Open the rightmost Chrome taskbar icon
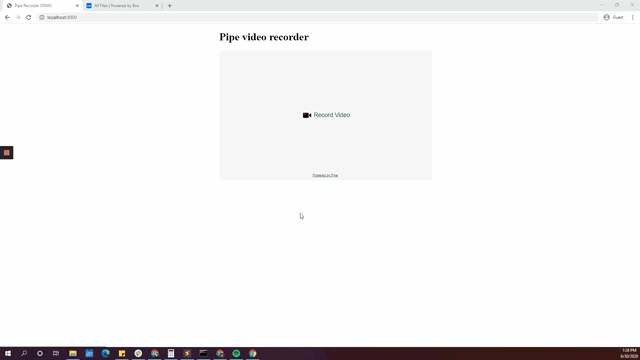 [x=252, y=353]
